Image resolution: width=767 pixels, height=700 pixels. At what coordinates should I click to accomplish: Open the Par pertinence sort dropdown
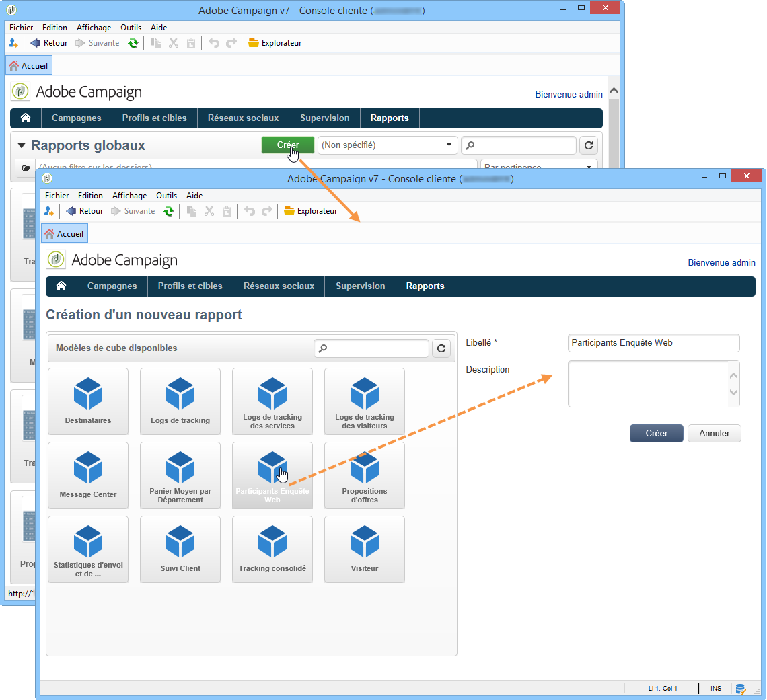[538, 165]
